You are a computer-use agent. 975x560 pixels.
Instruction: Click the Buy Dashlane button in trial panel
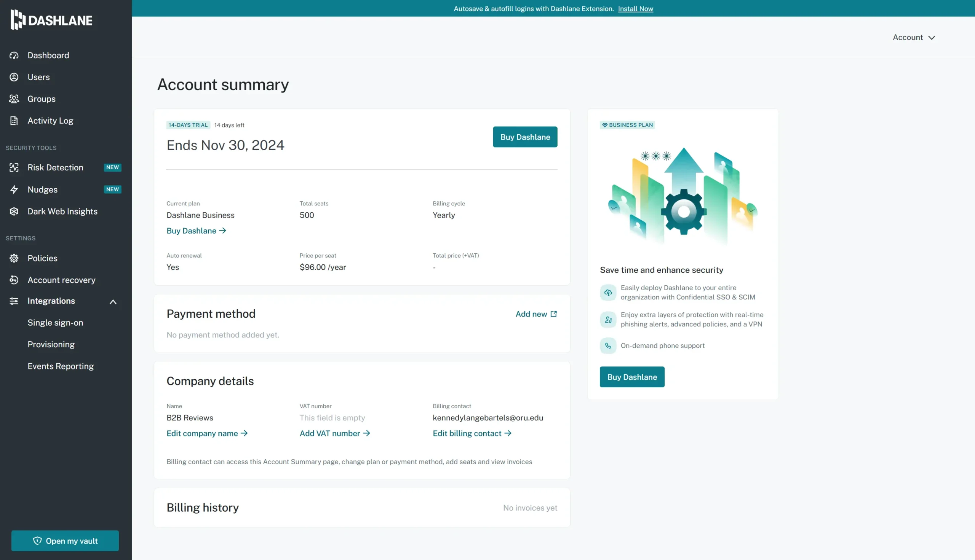[x=525, y=137]
